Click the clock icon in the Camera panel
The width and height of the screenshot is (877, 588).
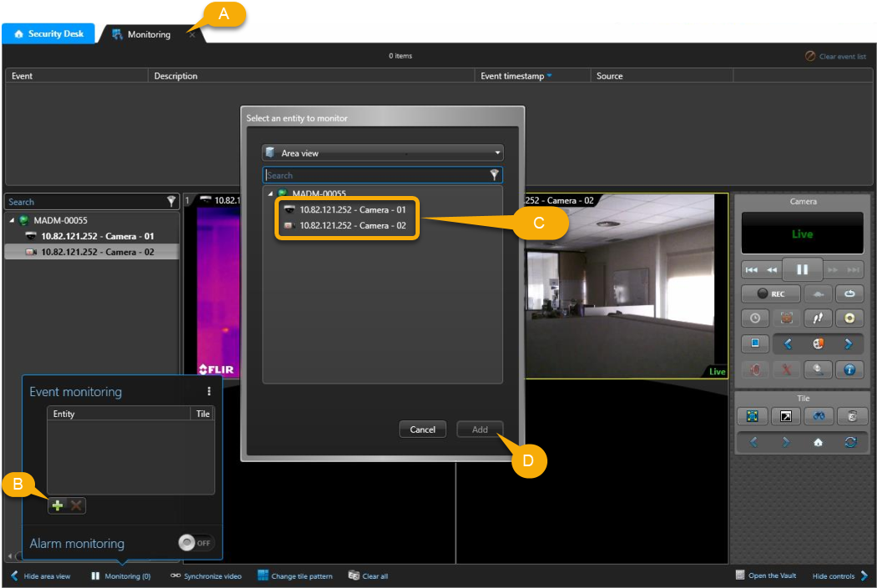tap(754, 318)
